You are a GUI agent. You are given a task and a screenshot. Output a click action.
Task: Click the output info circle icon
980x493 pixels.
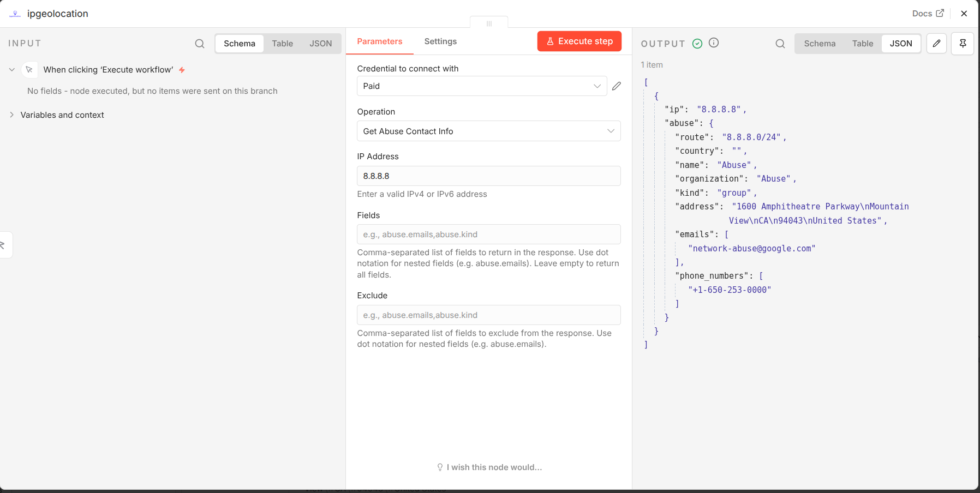714,43
